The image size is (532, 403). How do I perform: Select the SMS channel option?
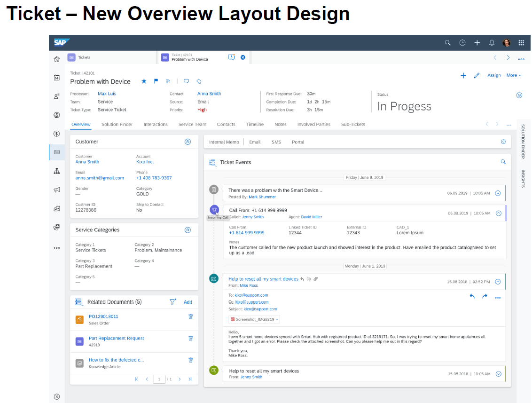[276, 142]
